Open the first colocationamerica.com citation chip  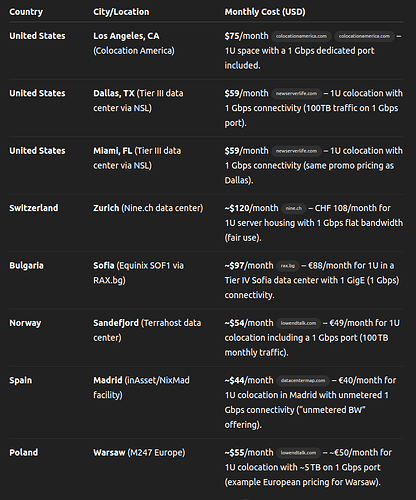(301, 36)
